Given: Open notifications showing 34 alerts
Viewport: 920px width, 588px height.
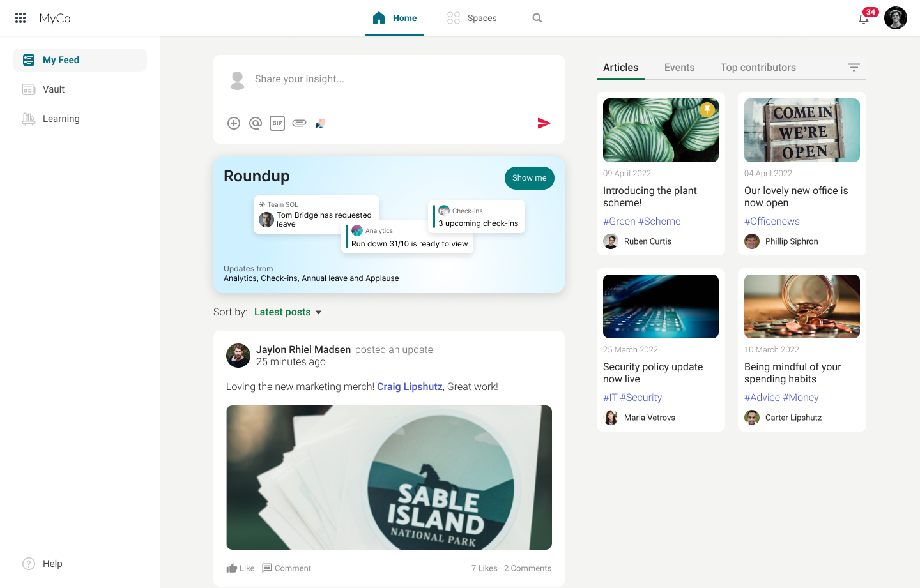Looking at the screenshot, I should coord(864,18).
